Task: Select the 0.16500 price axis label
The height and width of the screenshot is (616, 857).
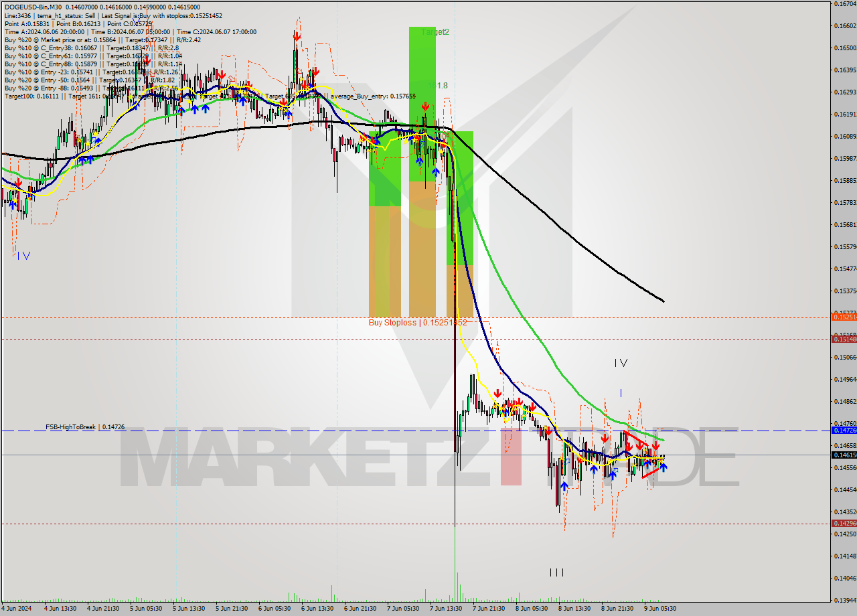Action: pos(845,48)
